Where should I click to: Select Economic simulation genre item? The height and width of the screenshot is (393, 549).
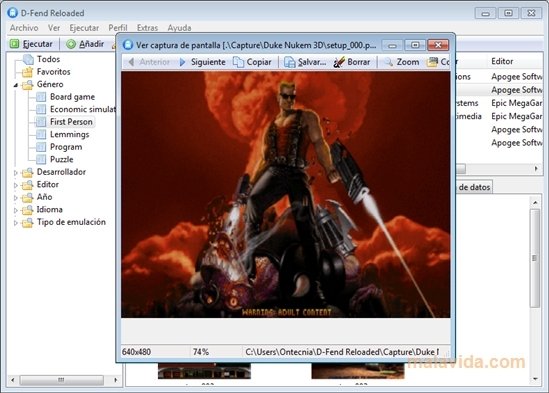[83, 109]
